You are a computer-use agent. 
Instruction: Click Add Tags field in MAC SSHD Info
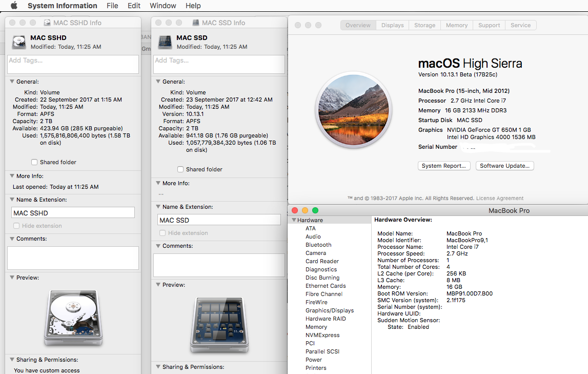pos(73,64)
